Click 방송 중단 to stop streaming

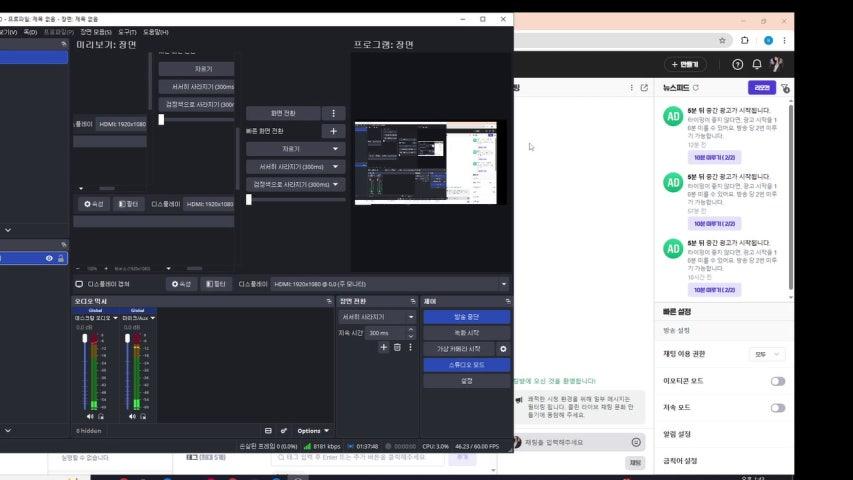(467, 317)
